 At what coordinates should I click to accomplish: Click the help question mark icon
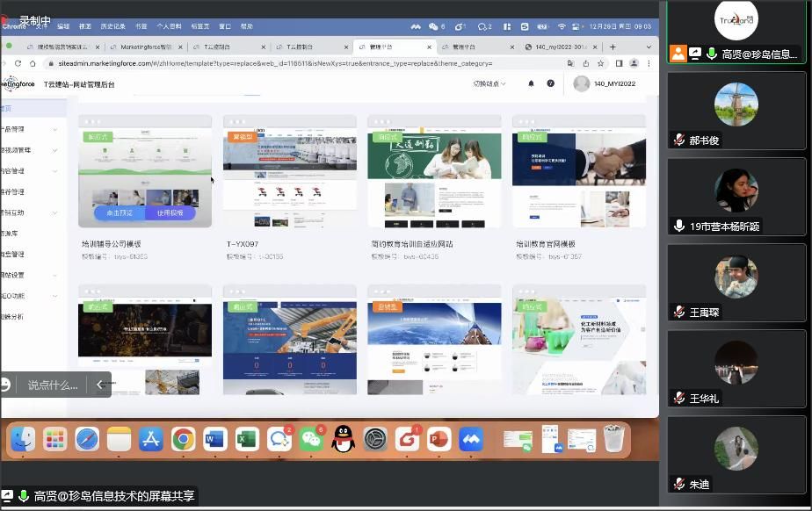coord(551,84)
